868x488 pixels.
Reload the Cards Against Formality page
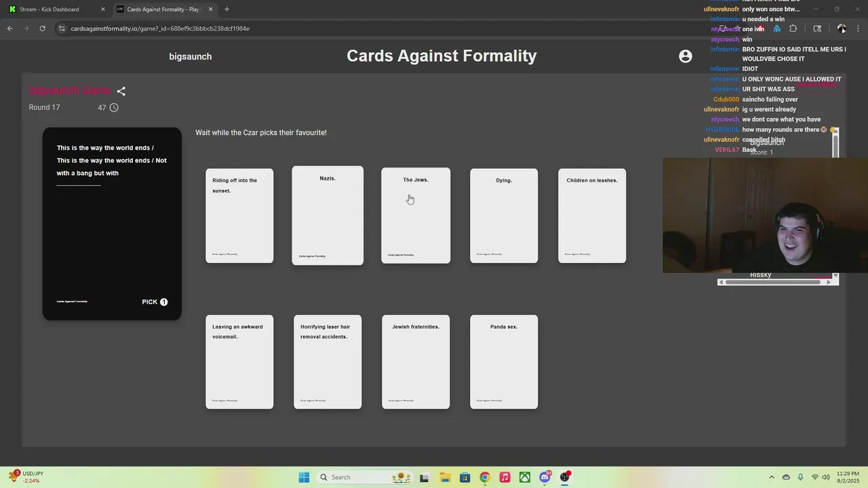pyautogui.click(x=42, y=28)
